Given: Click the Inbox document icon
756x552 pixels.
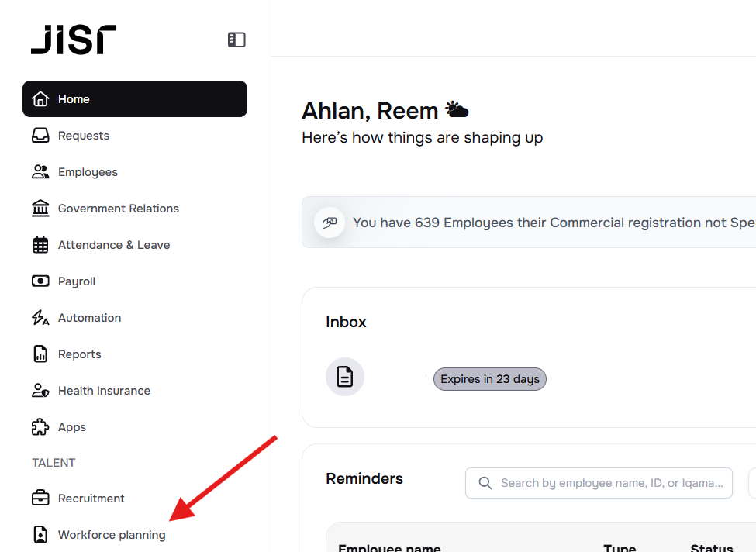Looking at the screenshot, I should pyautogui.click(x=345, y=378).
